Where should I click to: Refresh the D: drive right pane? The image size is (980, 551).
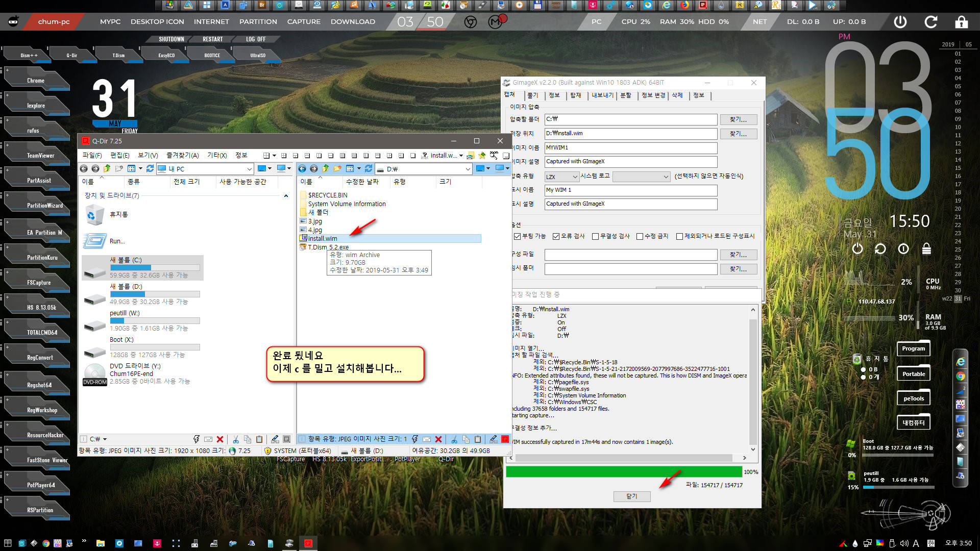369,168
